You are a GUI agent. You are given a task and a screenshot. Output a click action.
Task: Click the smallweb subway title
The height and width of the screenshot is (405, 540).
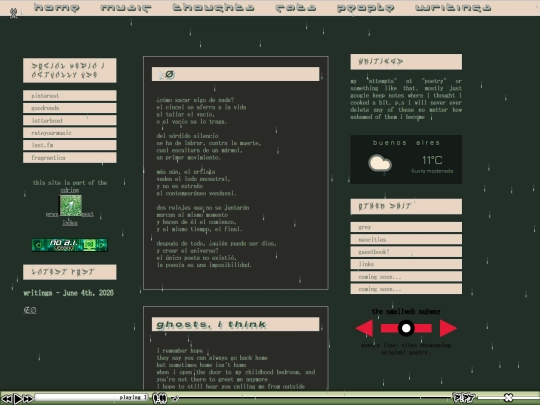coord(406,311)
